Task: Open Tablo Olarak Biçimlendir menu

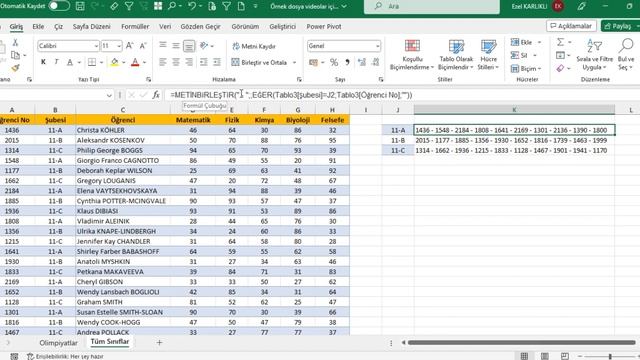Action: click(456, 55)
